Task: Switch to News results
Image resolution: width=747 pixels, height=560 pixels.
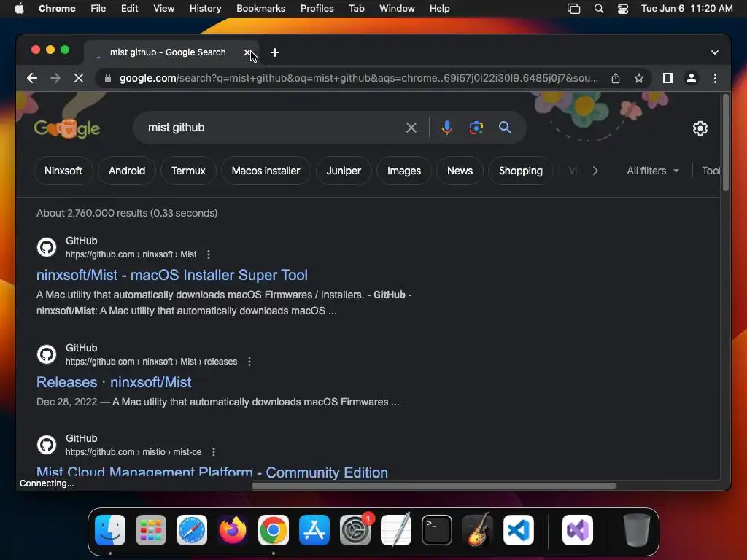Action: pyautogui.click(x=460, y=171)
